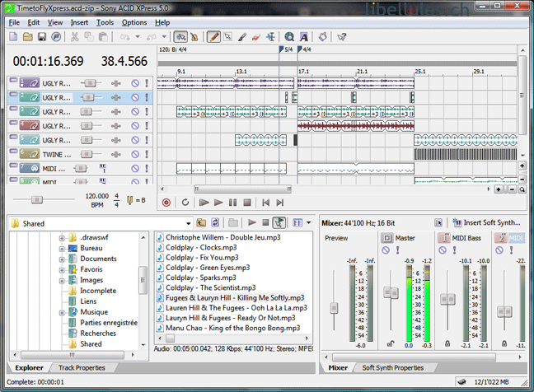Toggle loop playback button

185,203
